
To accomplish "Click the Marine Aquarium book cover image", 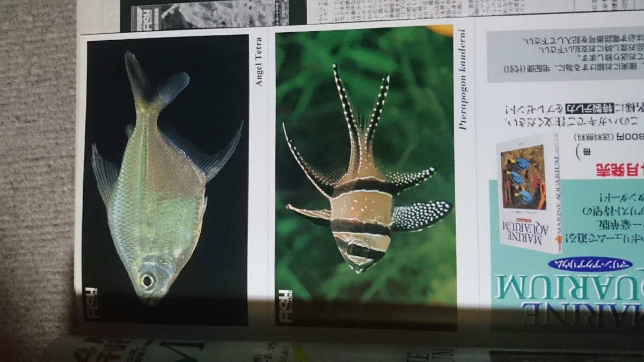I will click(x=528, y=194).
